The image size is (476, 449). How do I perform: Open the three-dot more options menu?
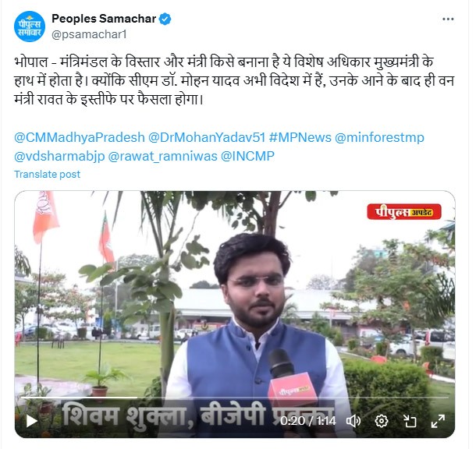[x=448, y=19]
